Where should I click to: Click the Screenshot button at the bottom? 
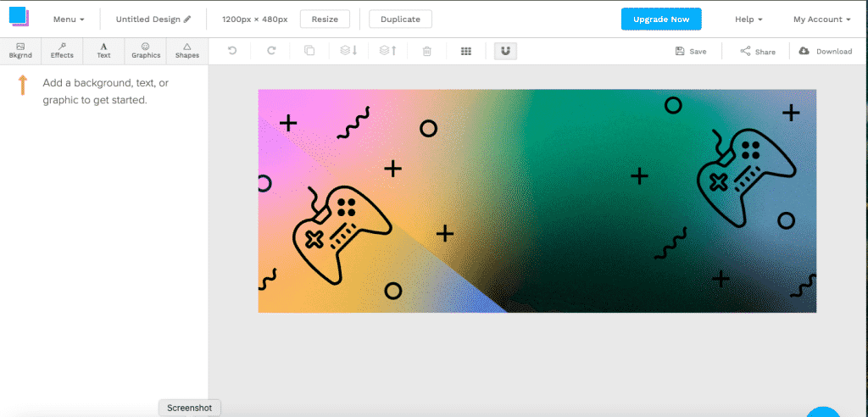coord(189,408)
